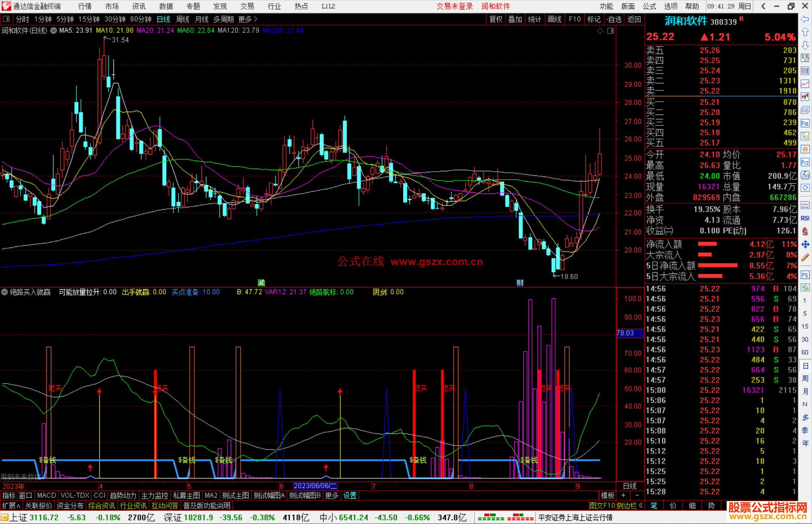This screenshot has height=524, width=812.
Task: Select the pencil drawing tool icon
Action: [x=805, y=258]
